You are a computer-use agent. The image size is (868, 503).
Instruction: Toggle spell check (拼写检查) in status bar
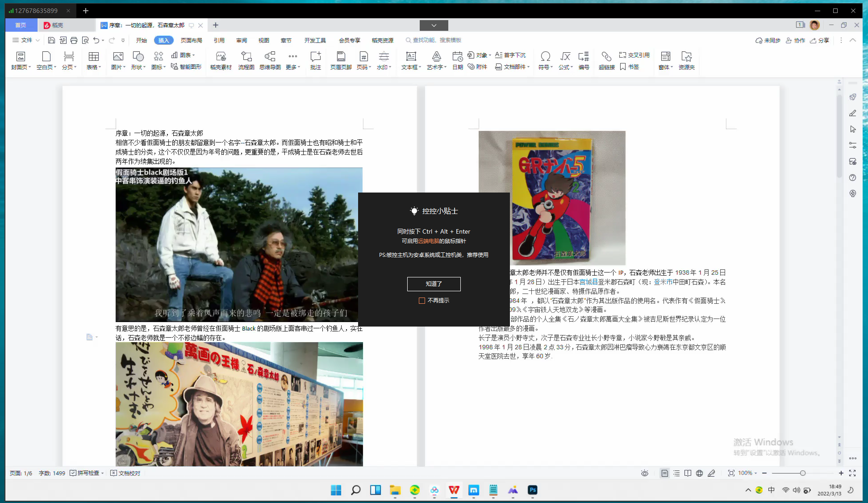pos(85,473)
